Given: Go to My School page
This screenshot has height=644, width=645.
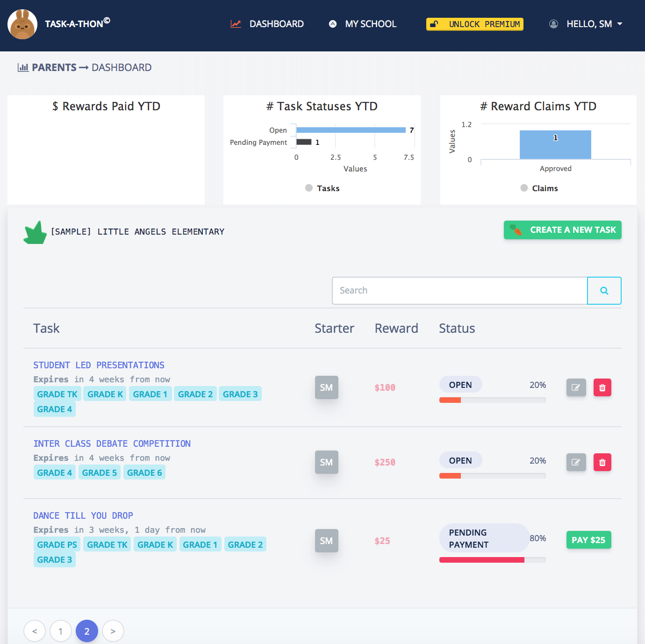Looking at the screenshot, I should point(363,24).
